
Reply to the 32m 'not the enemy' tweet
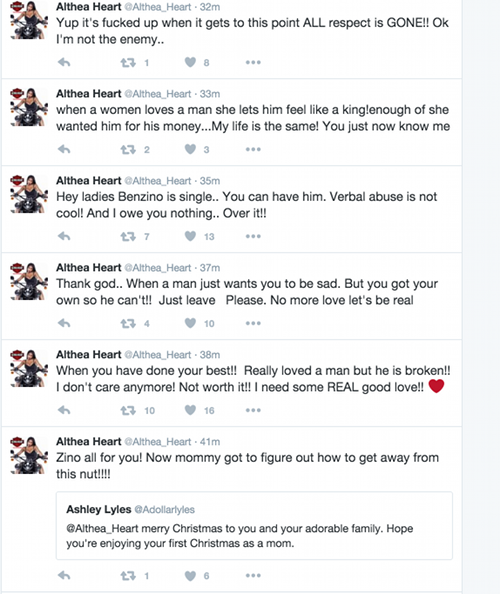64,62
